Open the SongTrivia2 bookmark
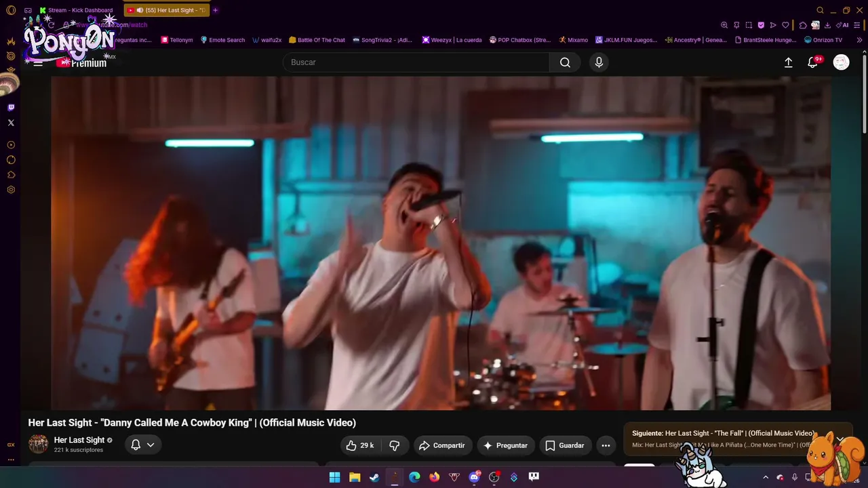This screenshot has width=868, height=488. (x=382, y=40)
